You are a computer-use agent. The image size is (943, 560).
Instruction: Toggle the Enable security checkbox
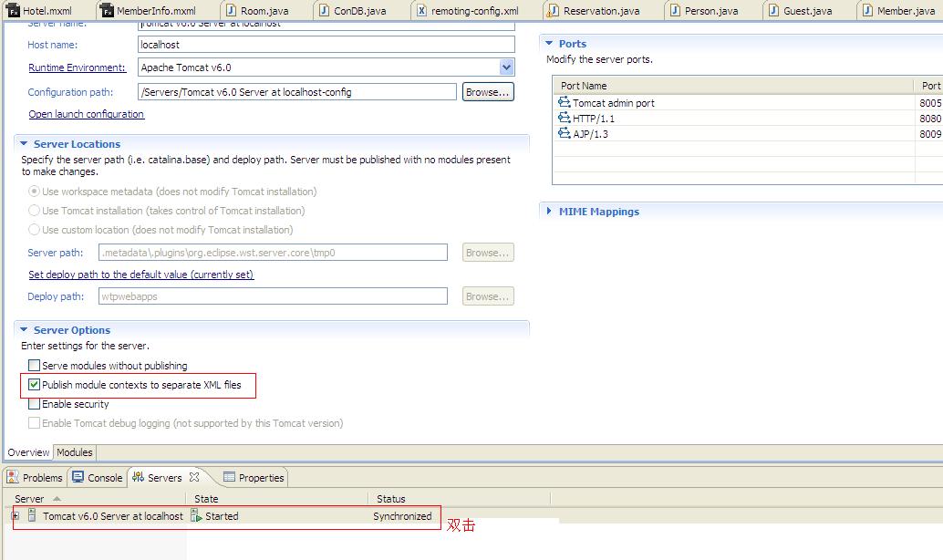pyautogui.click(x=35, y=404)
